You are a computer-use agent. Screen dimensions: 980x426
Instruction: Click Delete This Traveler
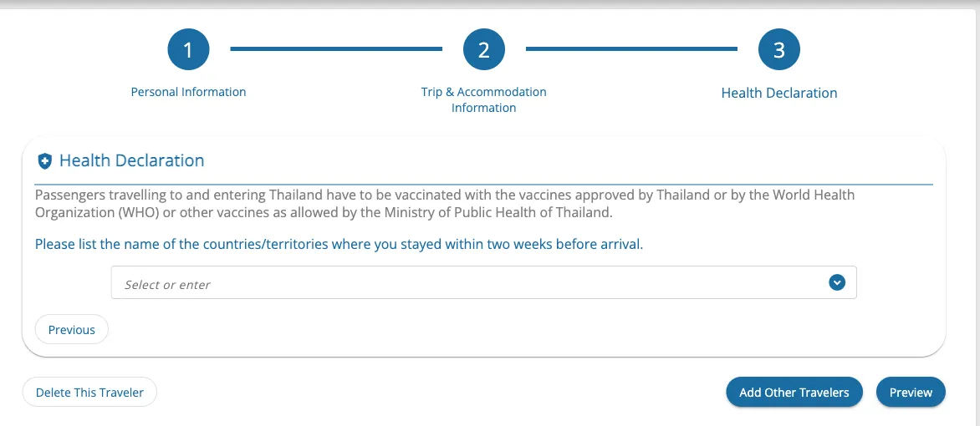pos(89,393)
